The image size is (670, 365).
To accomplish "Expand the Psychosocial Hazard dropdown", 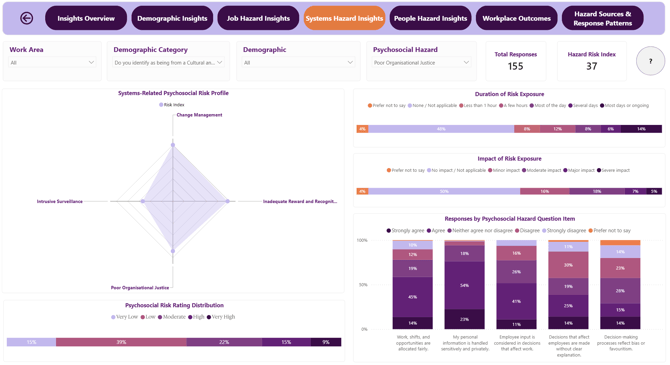I will pyautogui.click(x=421, y=62).
